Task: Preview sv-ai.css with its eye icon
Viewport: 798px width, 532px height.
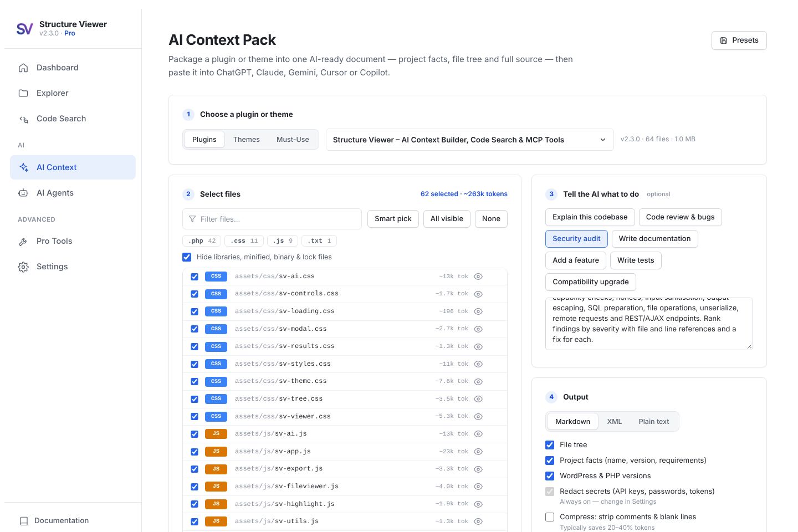Action: pos(478,277)
